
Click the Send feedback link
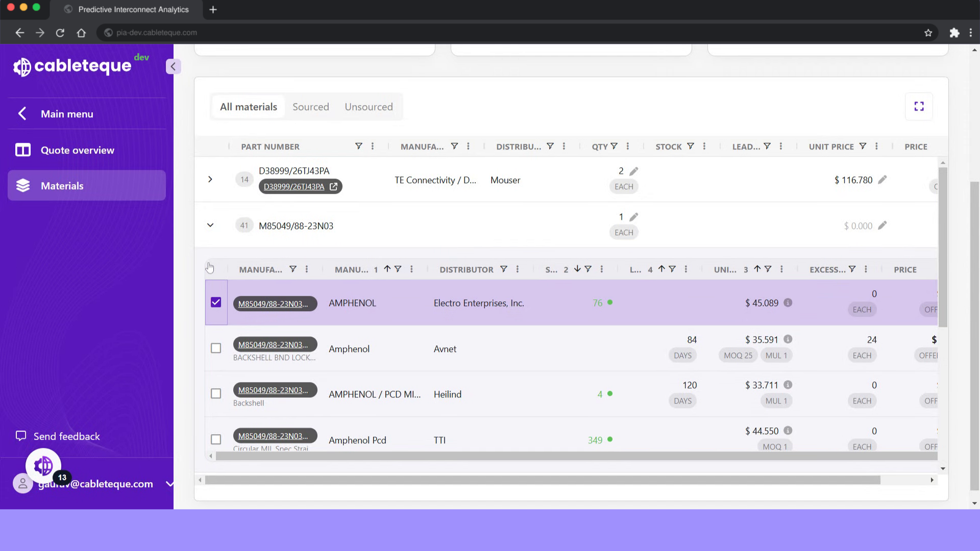pyautogui.click(x=66, y=436)
